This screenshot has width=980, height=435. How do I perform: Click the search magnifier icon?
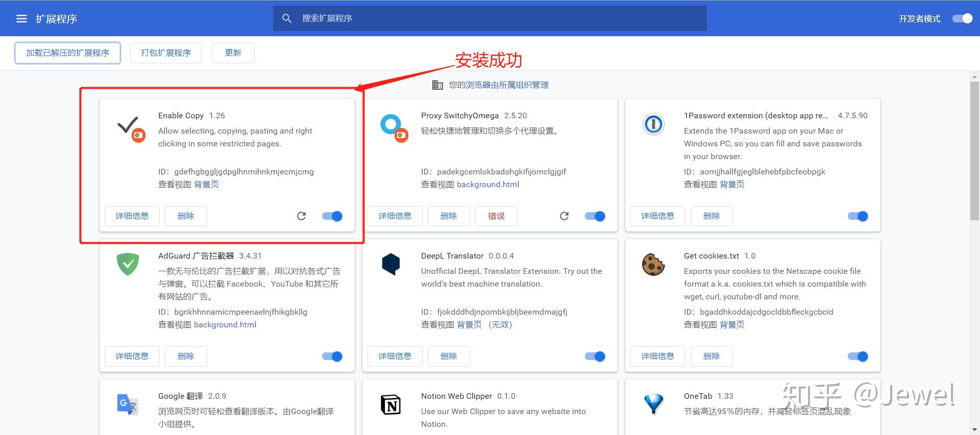click(x=287, y=18)
